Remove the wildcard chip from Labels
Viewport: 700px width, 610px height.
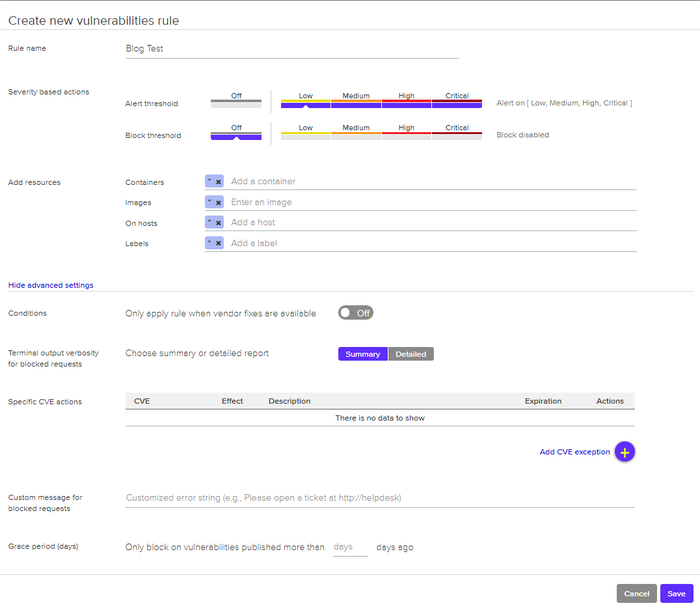(219, 243)
